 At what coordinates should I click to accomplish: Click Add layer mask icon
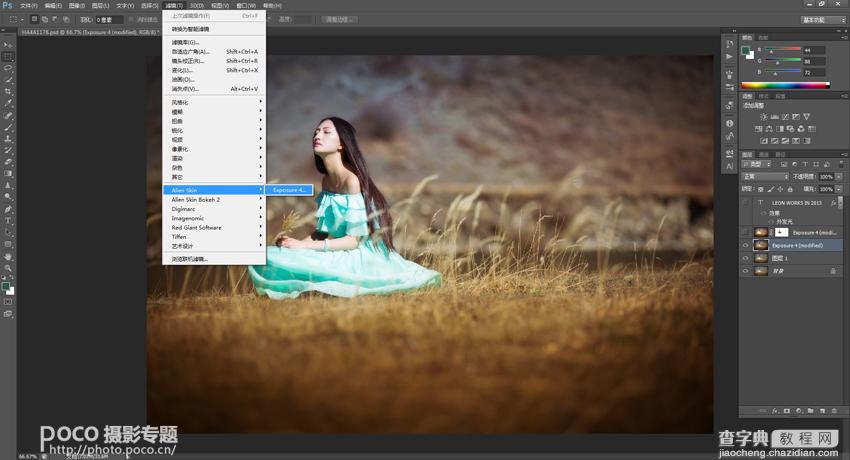click(787, 411)
